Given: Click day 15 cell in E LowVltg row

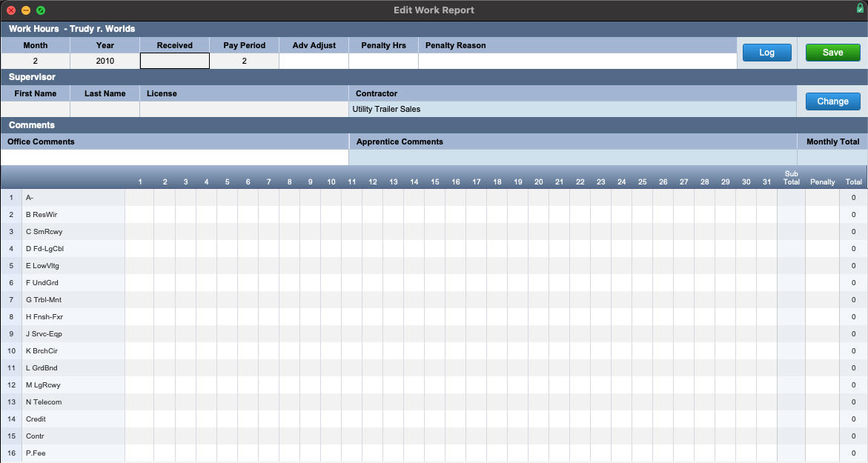Looking at the screenshot, I should 434,266.
